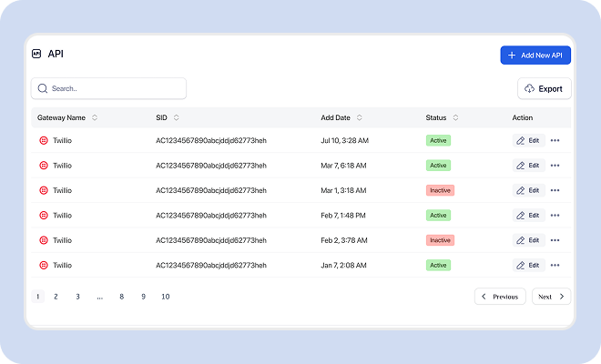Screen dimensions: 601x364
Task: Click the Previous page button
Action: pyautogui.click(x=500, y=297)
